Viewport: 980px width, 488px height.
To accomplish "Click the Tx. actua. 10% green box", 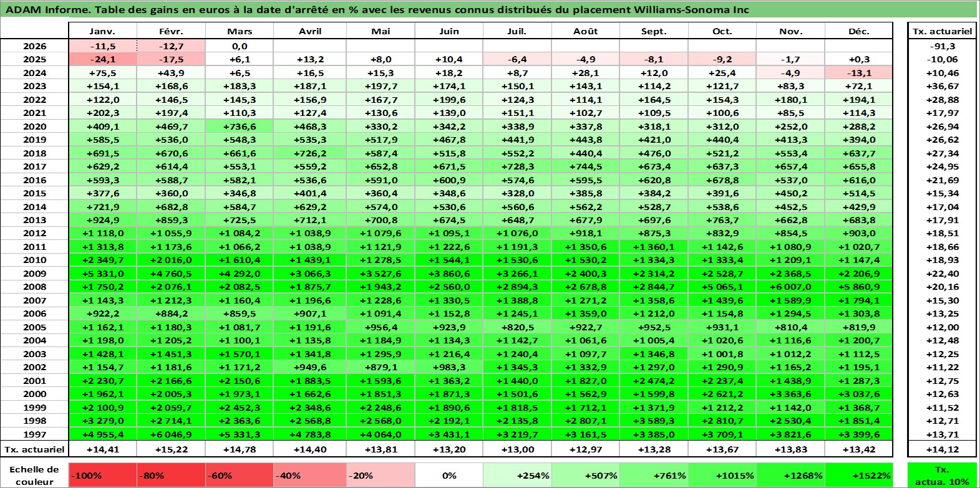I will coord(942,475).
